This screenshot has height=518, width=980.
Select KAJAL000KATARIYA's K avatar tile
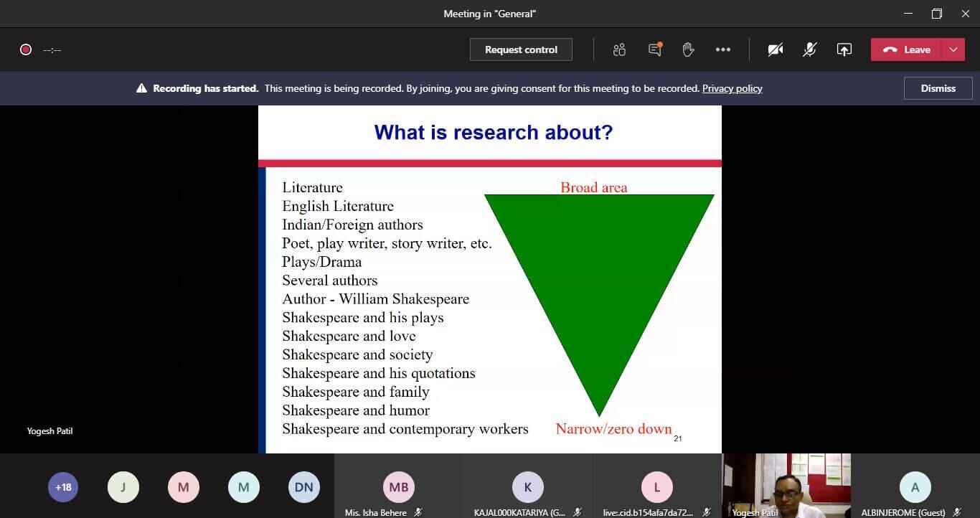tap(528, 487)
